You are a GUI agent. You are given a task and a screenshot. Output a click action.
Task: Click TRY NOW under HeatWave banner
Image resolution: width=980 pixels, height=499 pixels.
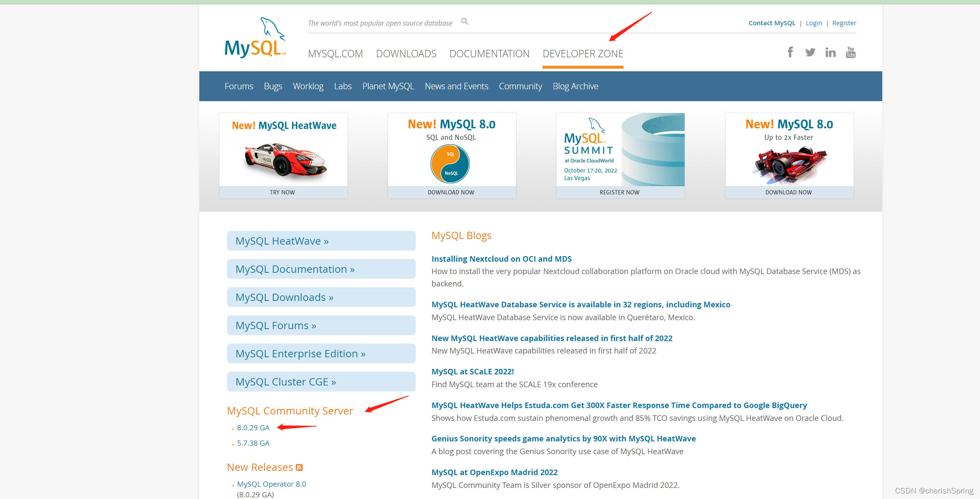coord(283,193)
